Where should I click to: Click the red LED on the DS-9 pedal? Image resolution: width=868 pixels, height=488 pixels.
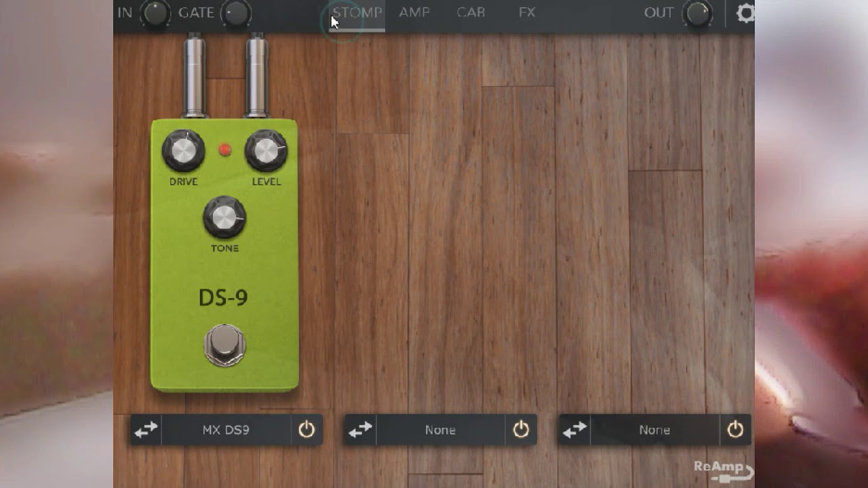pyautogui.click(x=224, y=150)
